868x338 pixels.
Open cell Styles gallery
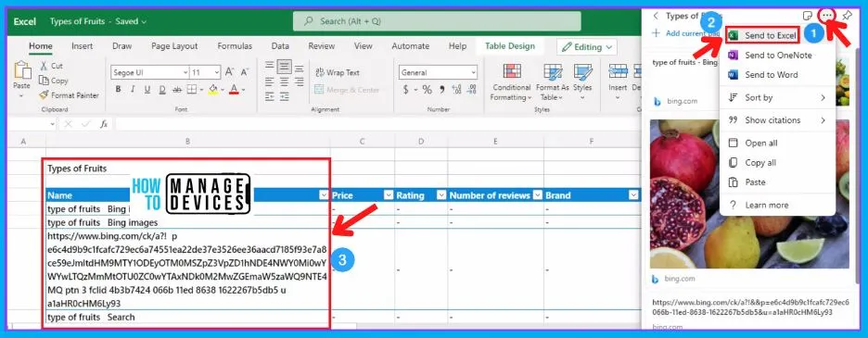pos(582,81)
